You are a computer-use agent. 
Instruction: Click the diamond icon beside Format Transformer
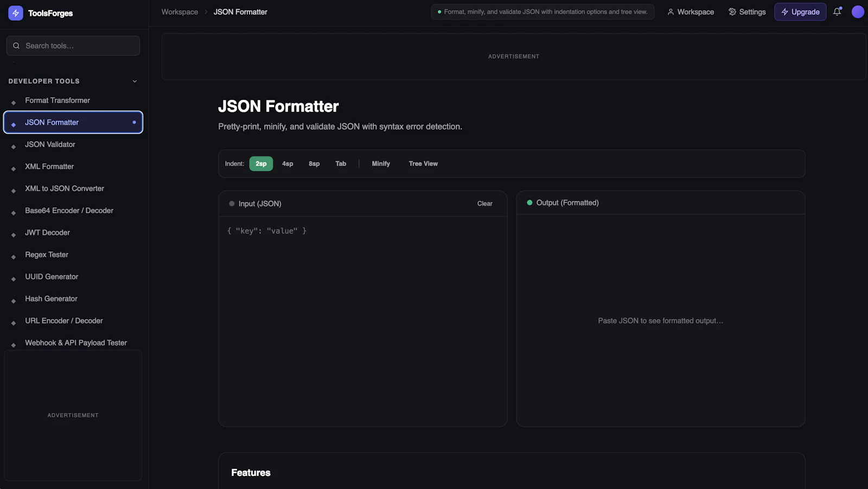click(x=14, y=102)
